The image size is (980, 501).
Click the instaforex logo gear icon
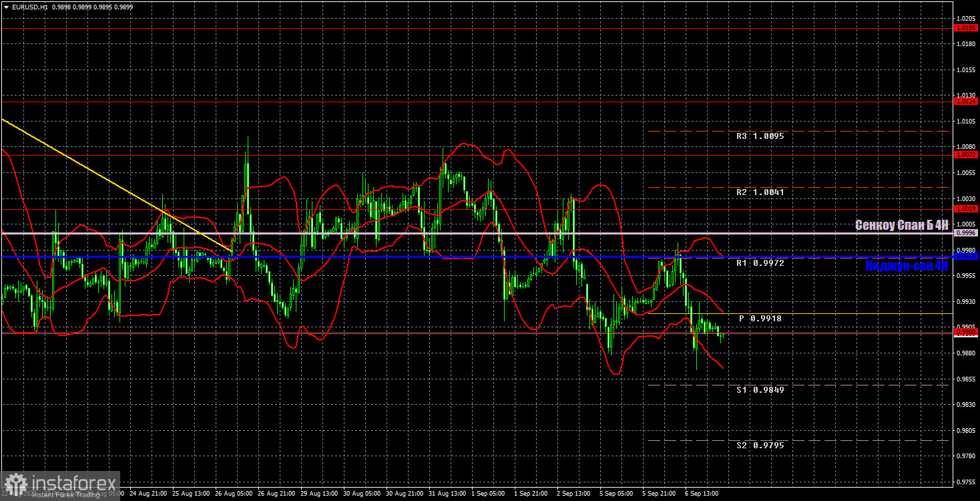coord(15,484)
